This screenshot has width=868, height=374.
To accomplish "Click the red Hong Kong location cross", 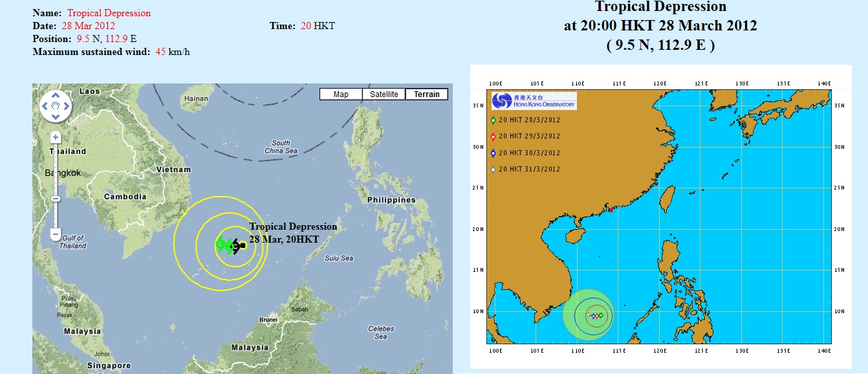I will click(610, 209).
